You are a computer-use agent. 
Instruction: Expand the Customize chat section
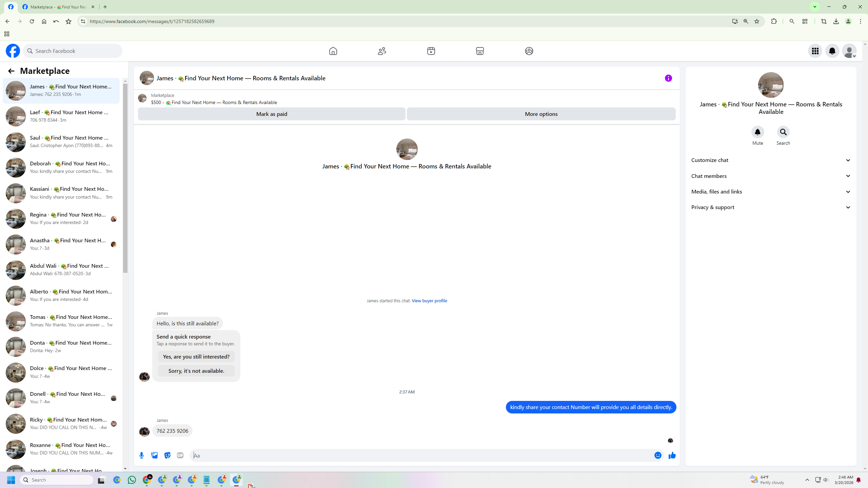(x=771, y=160)
